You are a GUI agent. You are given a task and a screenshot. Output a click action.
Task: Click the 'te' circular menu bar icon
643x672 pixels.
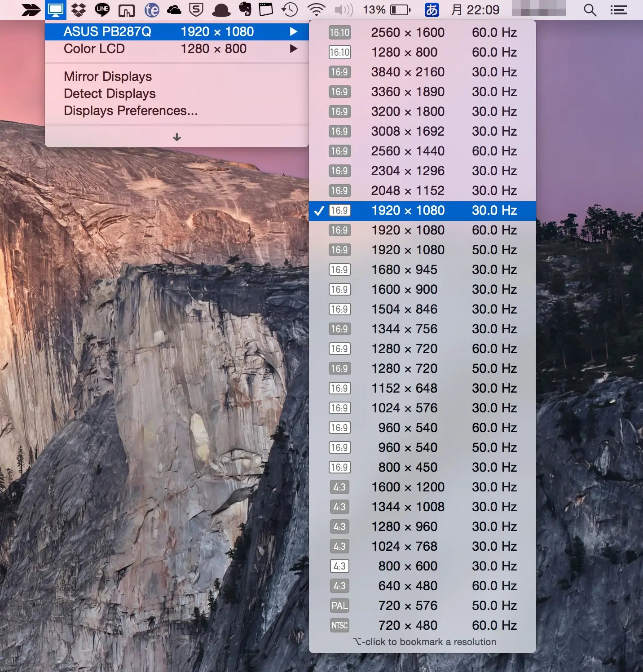(152, 10)
